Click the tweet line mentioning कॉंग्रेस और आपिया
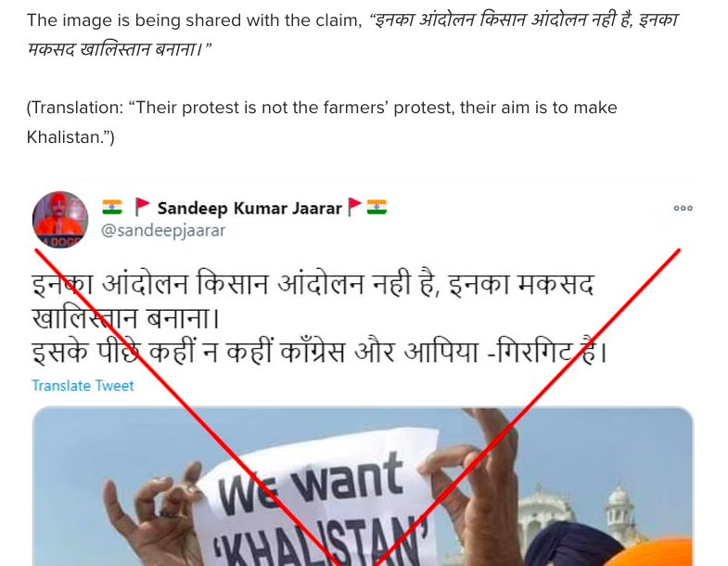 click(x=319, y=353)
